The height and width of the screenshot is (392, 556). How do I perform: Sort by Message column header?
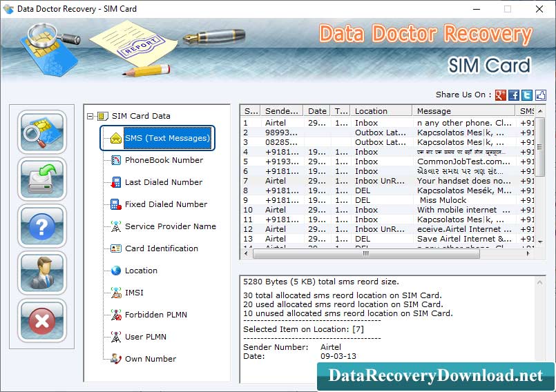(464, 111)
